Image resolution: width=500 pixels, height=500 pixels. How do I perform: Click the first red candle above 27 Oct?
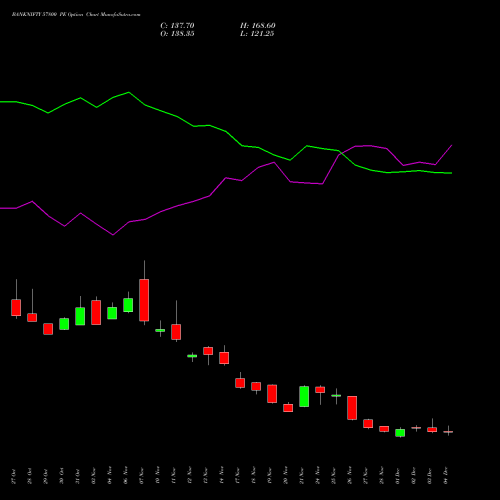pos(16,307)
